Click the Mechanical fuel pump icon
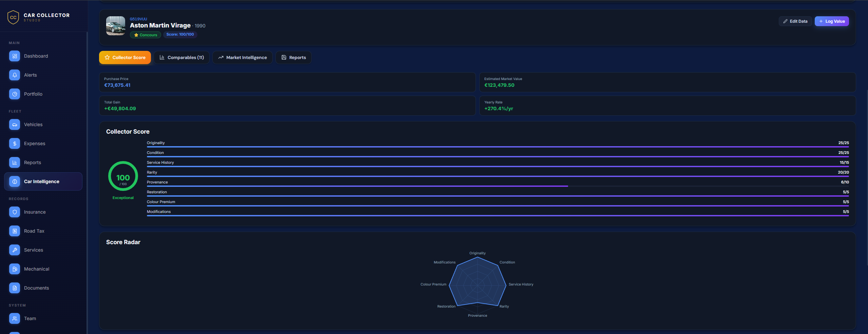The height and width of the screenshot is (334, 868). coord(15,269)
